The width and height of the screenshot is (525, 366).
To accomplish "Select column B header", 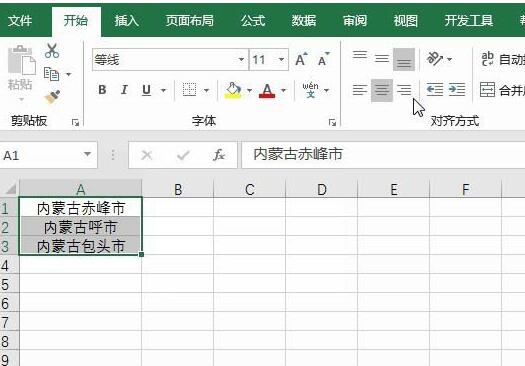I will (x=178, y=190).
